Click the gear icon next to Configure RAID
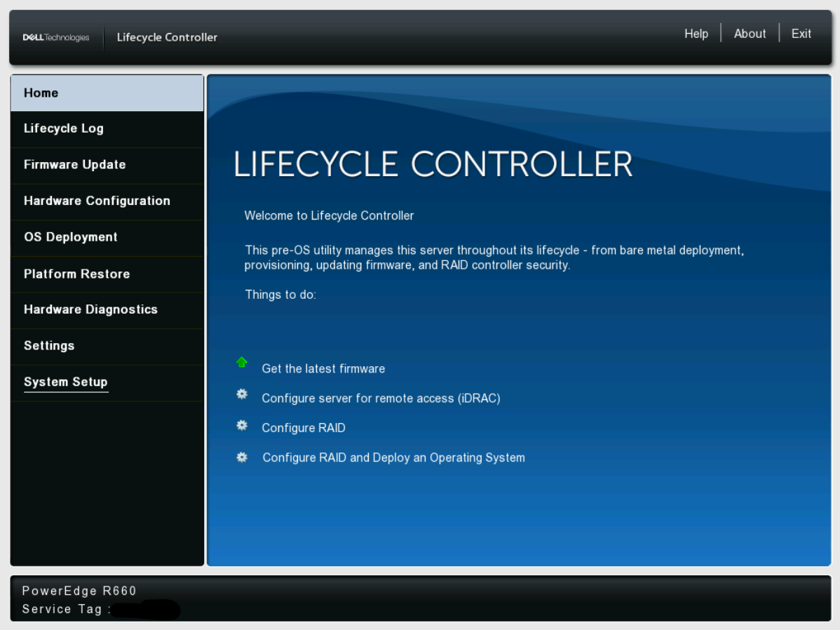 (x=242, y=425)
